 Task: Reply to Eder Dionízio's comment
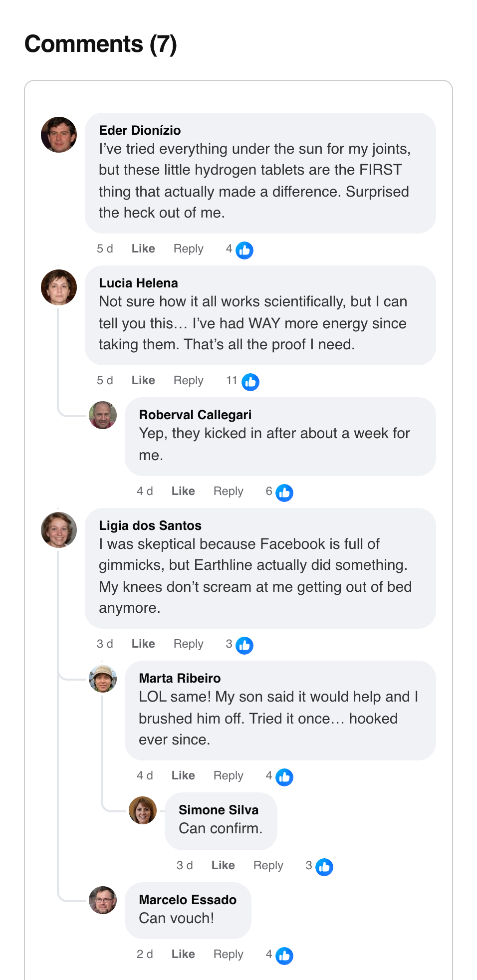[x=188, y=248]
